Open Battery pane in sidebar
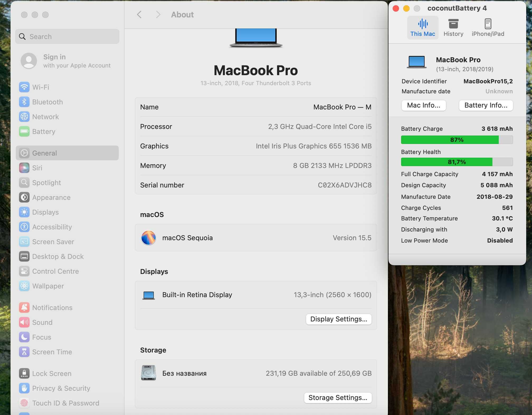Screen dimensions: 532x415 [x=67, y=132]
